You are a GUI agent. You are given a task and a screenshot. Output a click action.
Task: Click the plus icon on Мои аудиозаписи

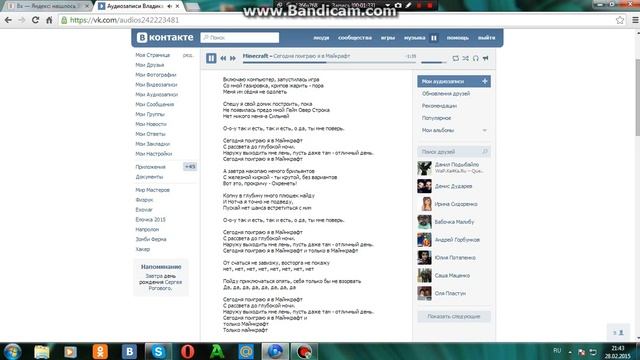(484, 81)
